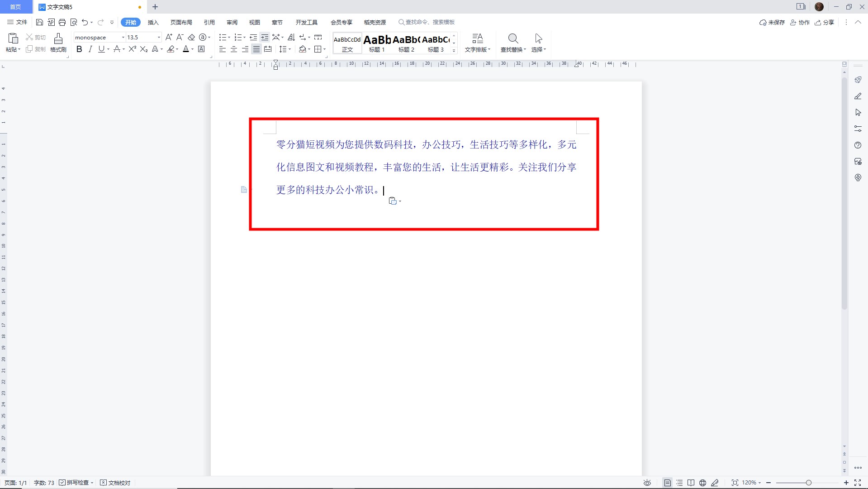Screen dimensions: 868x489
Task: Activate the eye protection mode icon
Action: [646, 483]
